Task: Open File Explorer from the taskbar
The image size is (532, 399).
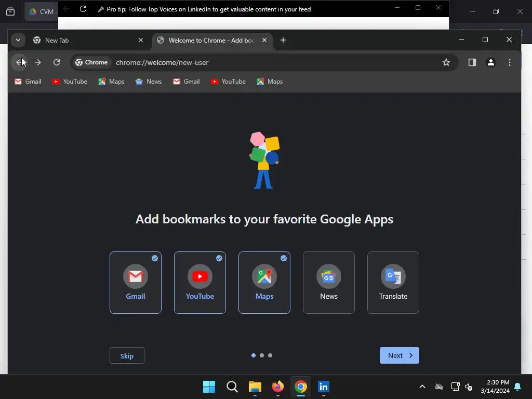Action: coord(255,387)
